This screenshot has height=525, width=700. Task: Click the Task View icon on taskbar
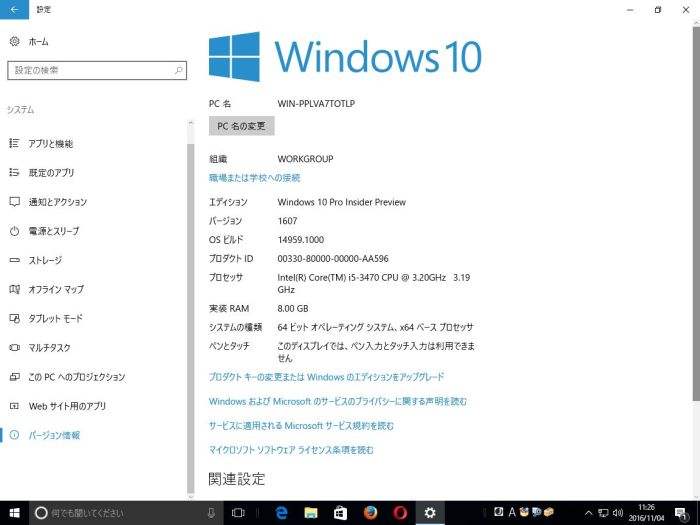tap(238, 512)
